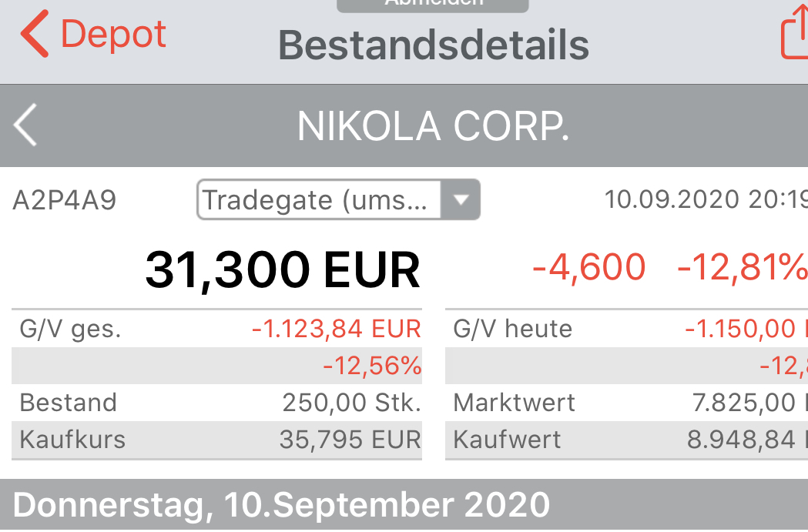Click the white back arrow beside NIKOLA CORP.
The height and width of the screenshot is (532, 808).
(25, 125)
